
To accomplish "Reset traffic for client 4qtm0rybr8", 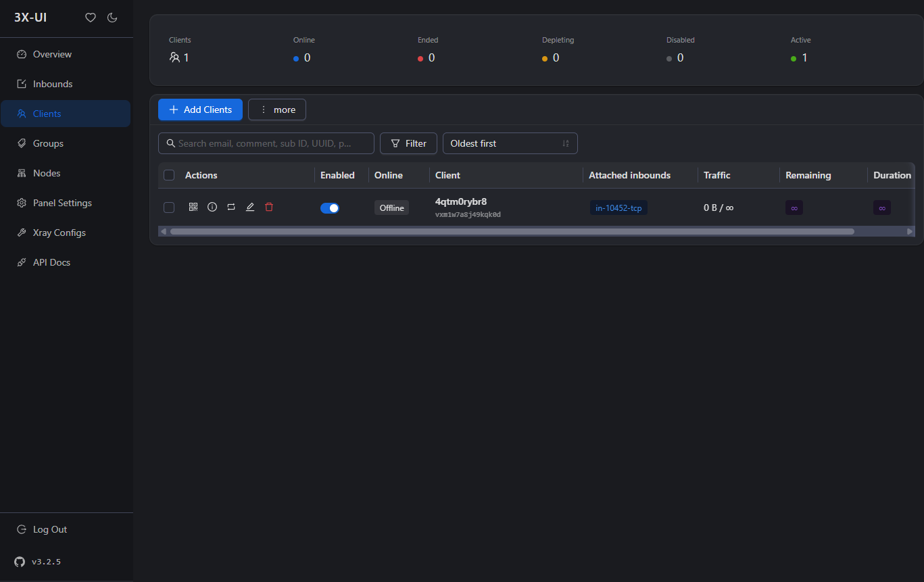I will (x=231, y=207).
